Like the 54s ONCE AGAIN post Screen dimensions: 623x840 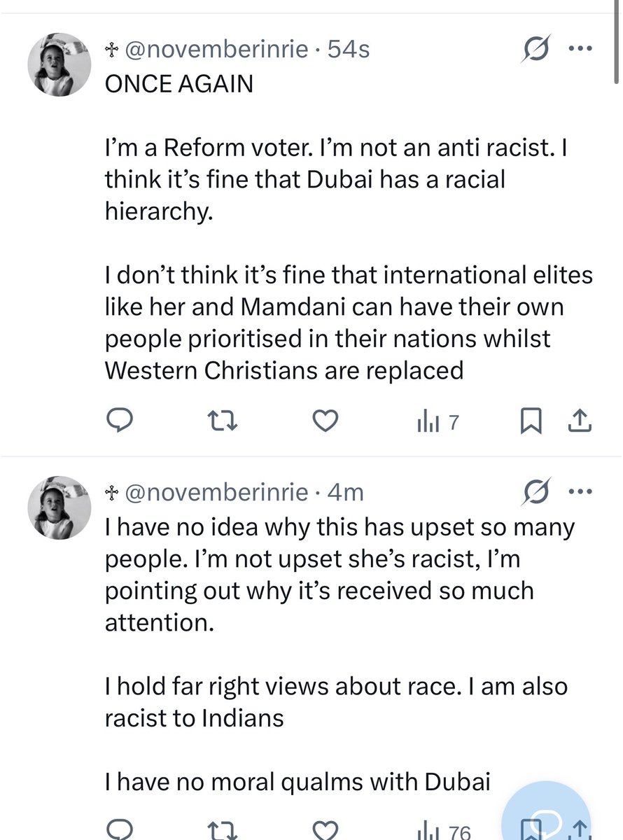[x=324, y=421]
